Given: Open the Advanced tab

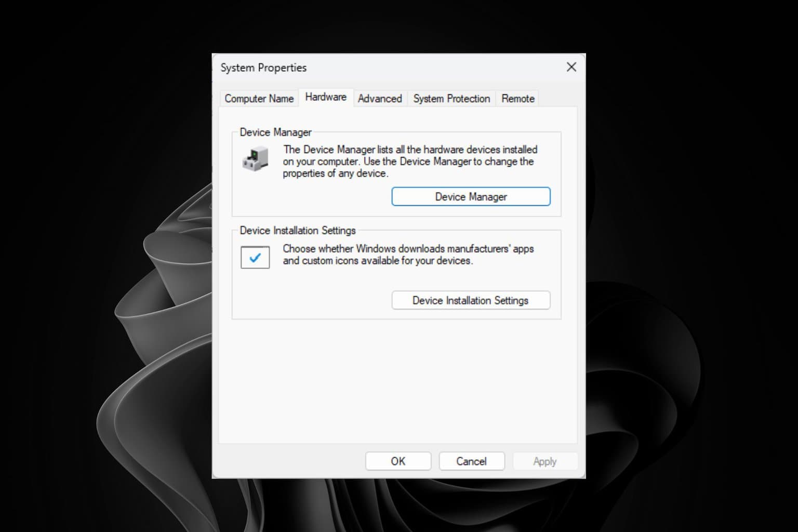Looking at the screenshot, I should click(380, 98).
